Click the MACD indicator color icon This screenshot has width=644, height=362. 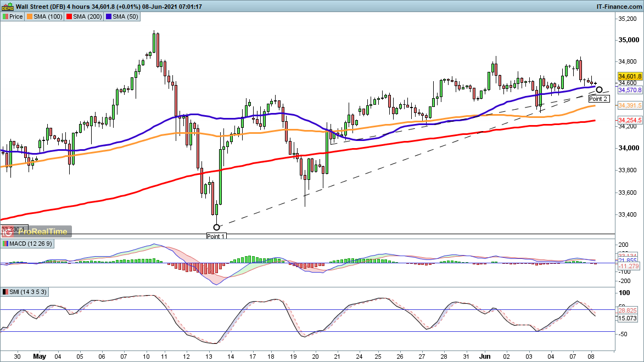coord(5,243)
